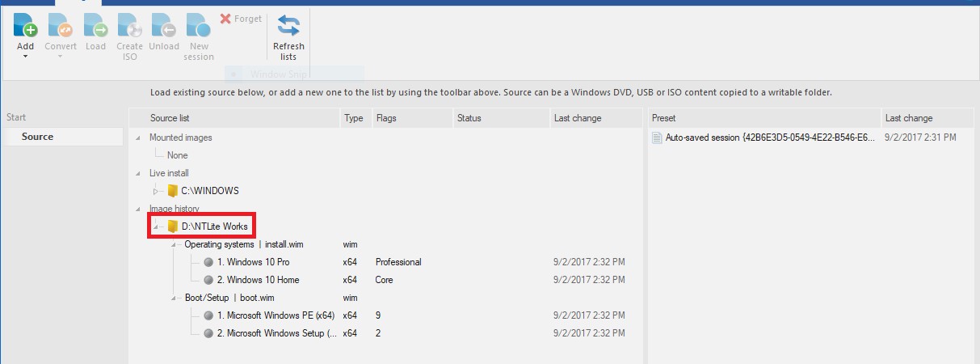Viewport: 980px width, 364px height.
Task: Click status dot of Microsoft Windows Setup
Action: (208, 333)
